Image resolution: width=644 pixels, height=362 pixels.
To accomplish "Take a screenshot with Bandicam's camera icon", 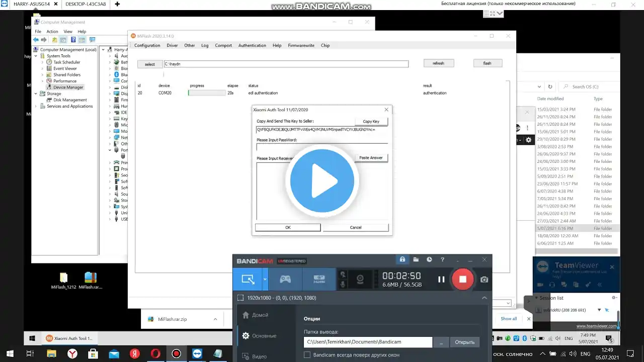I will point(484,280).
